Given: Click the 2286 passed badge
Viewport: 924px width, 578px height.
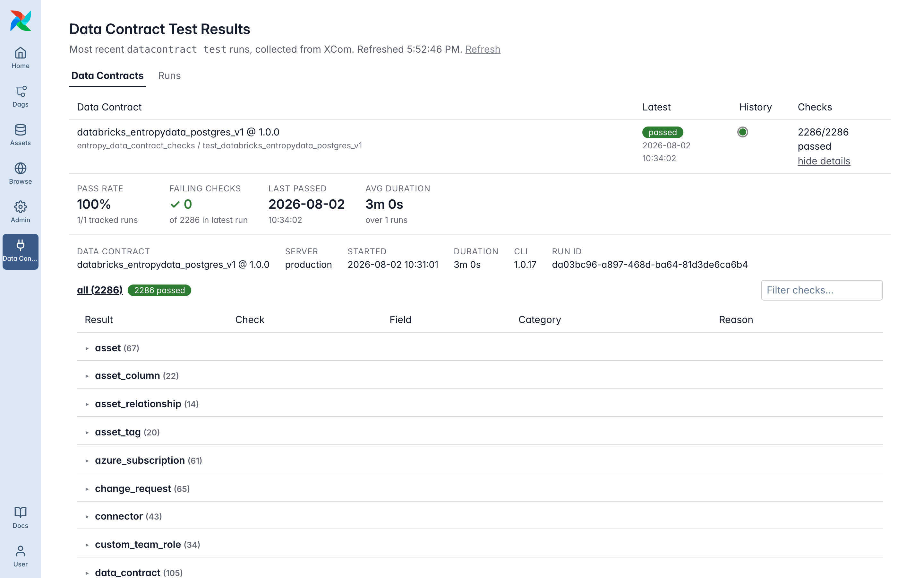Looking at the screenshot, I should click(159, 290).
